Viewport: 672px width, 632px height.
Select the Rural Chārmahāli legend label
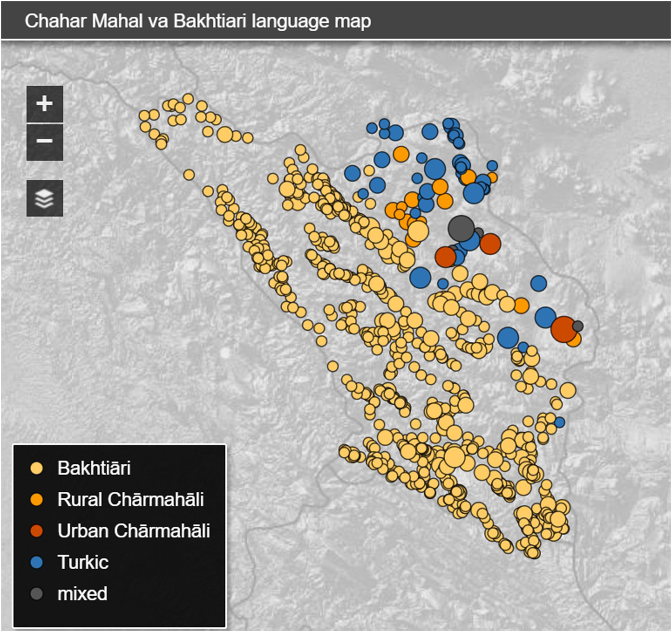pos(130,500)
